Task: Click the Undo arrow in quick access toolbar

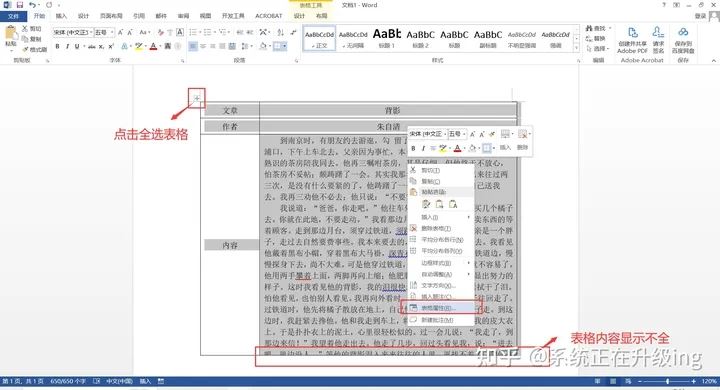Action: [32, 5]
